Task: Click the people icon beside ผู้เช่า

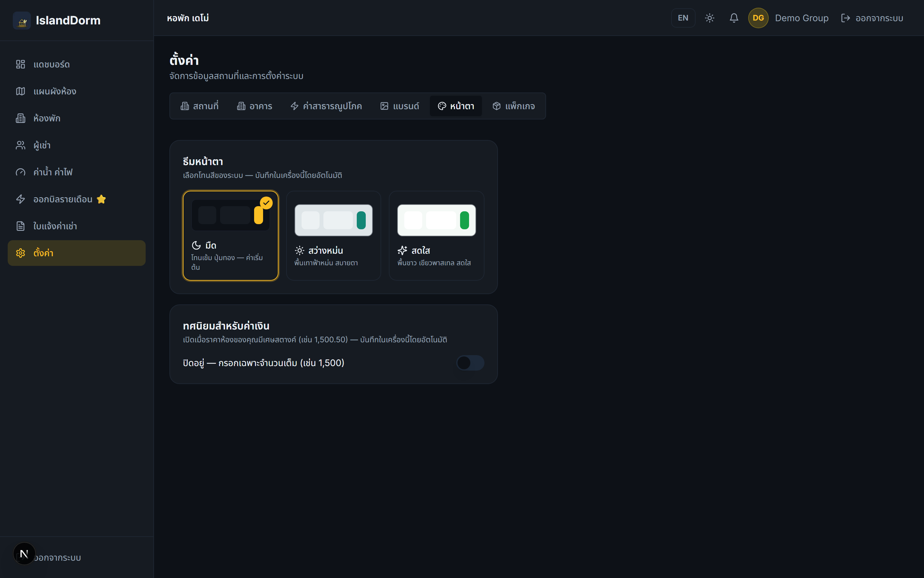Action: 21,145
